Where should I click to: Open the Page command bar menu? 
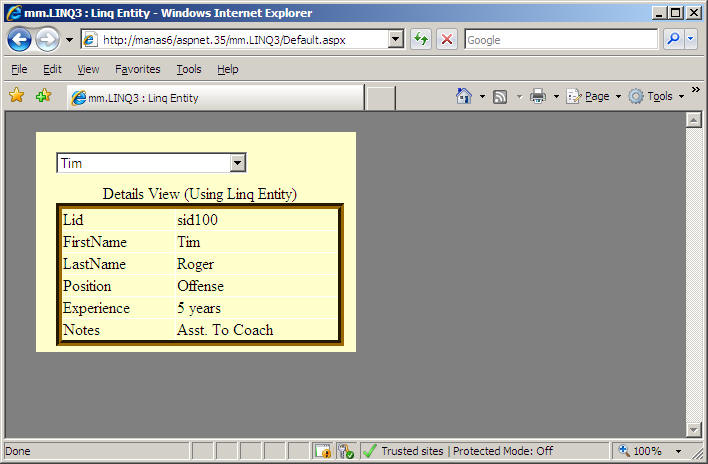[x=594, y=96]
